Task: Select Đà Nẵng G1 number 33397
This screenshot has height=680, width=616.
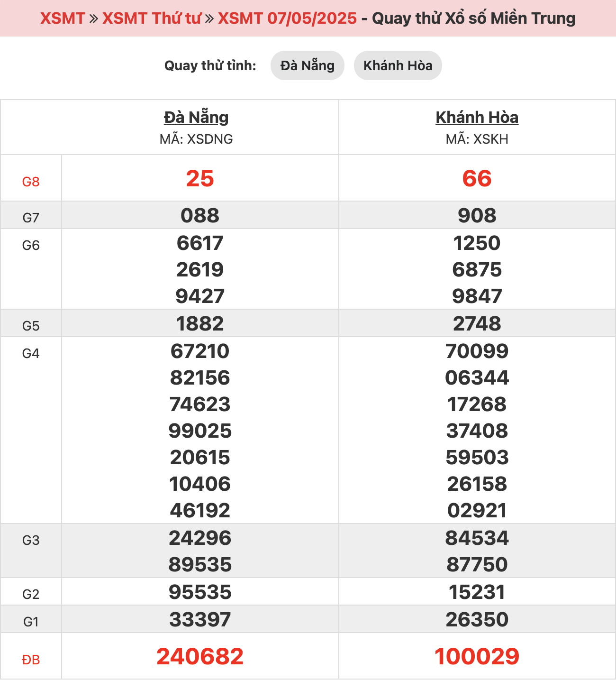Action: coord(200,620)
